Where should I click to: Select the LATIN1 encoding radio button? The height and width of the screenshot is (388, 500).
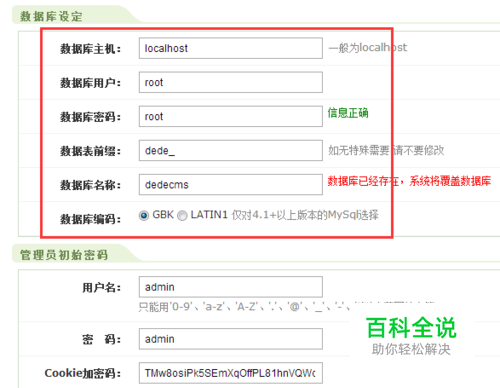tap(182, 216)
